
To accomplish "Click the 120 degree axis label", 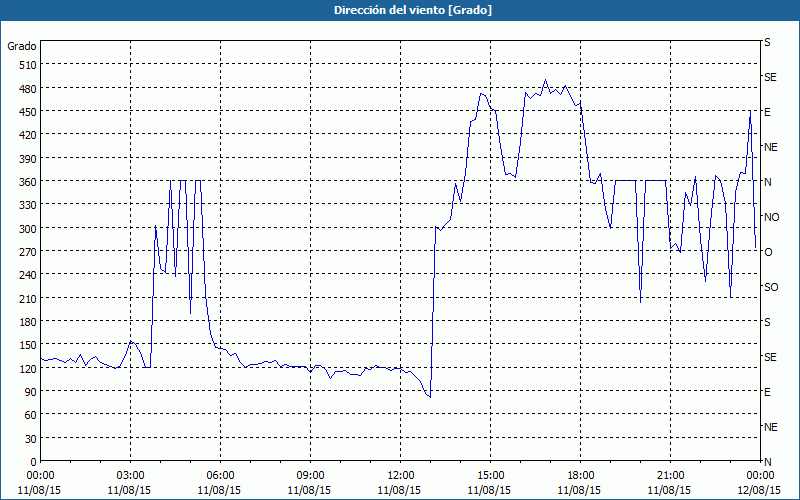I will click(x=29, y=369).
